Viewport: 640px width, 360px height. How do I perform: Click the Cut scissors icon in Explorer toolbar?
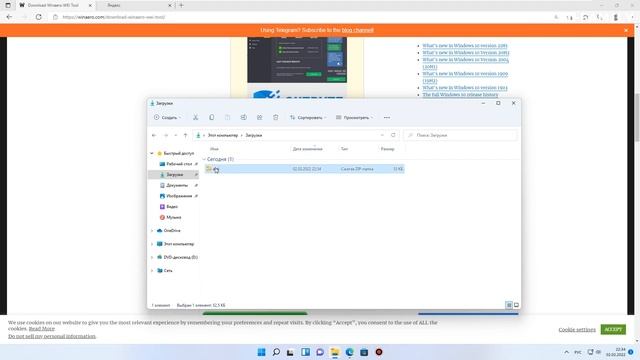tap(196, 118)
